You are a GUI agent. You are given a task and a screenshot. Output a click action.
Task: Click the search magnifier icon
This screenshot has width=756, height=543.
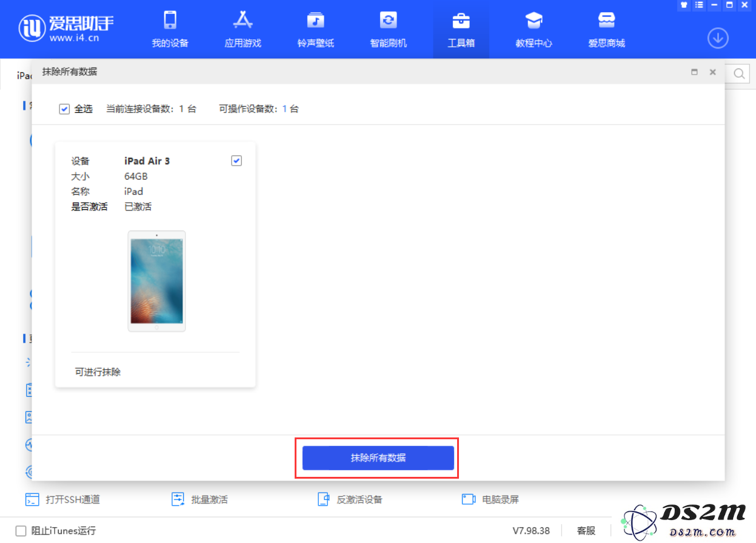pyautogui.click(x=740, y=74)
